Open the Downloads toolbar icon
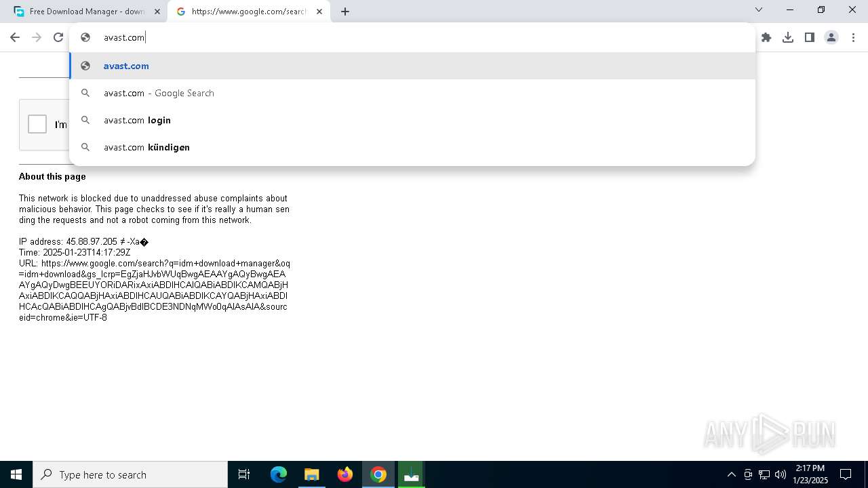868x488 pixels. [x=788, y=37]
